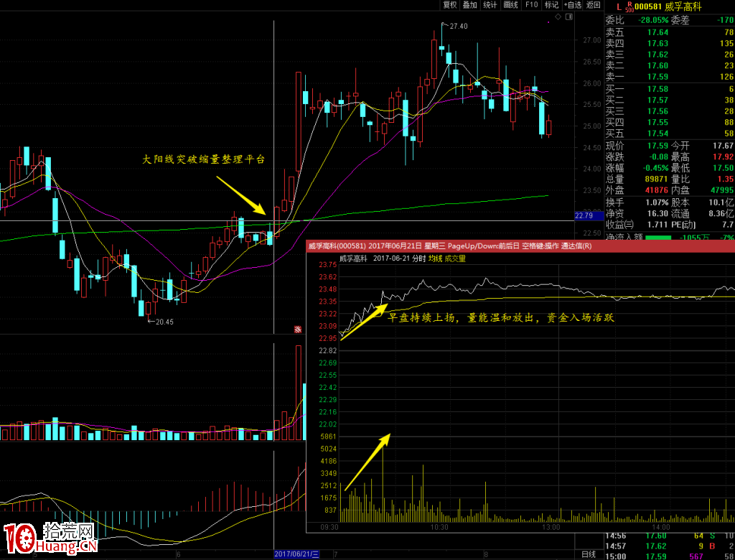Screen dimensions: 735x560
Task: Open the 日线 period selector
Action: tap(588, 554)
